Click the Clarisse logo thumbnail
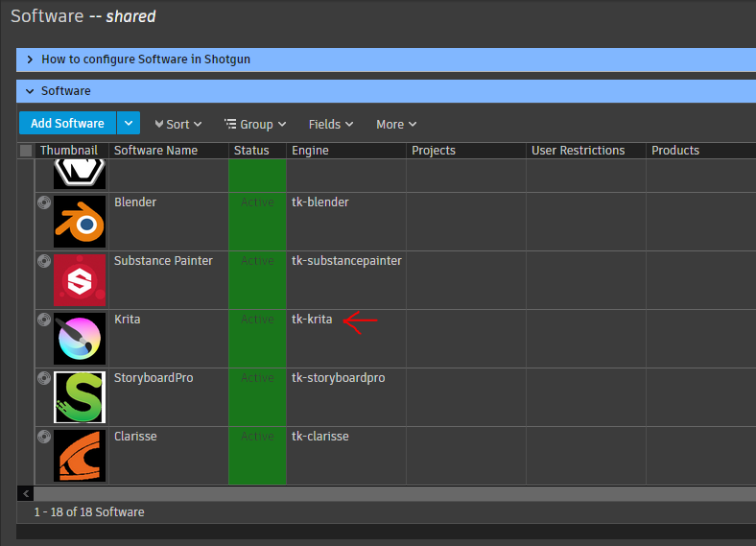 (80, 456)
